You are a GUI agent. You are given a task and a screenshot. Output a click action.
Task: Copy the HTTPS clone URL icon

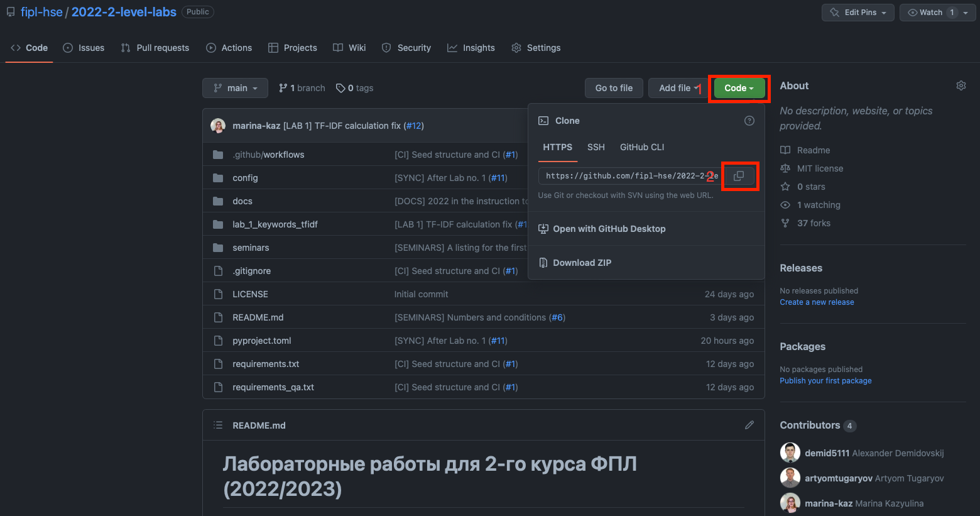739,176
